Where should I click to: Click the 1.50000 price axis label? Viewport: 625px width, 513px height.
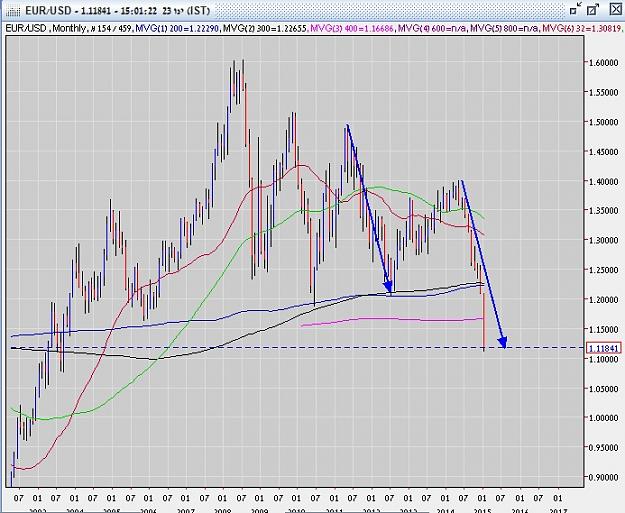point(603,122)
